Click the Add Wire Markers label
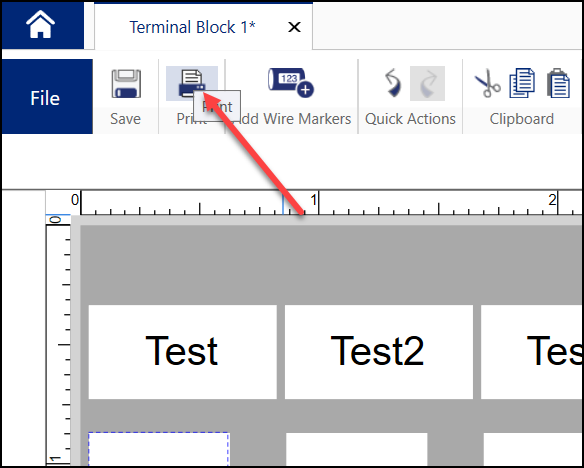The image size is (584, 468). 291,119
